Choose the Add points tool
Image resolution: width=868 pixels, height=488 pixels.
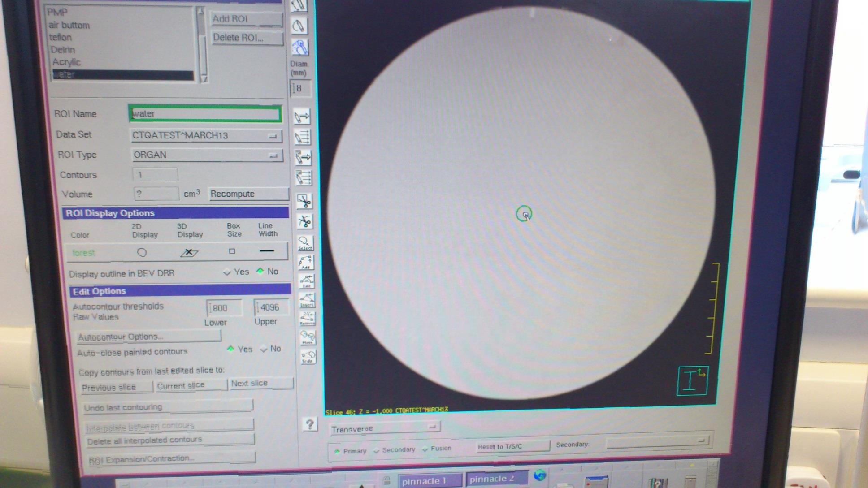coord(306,262)
